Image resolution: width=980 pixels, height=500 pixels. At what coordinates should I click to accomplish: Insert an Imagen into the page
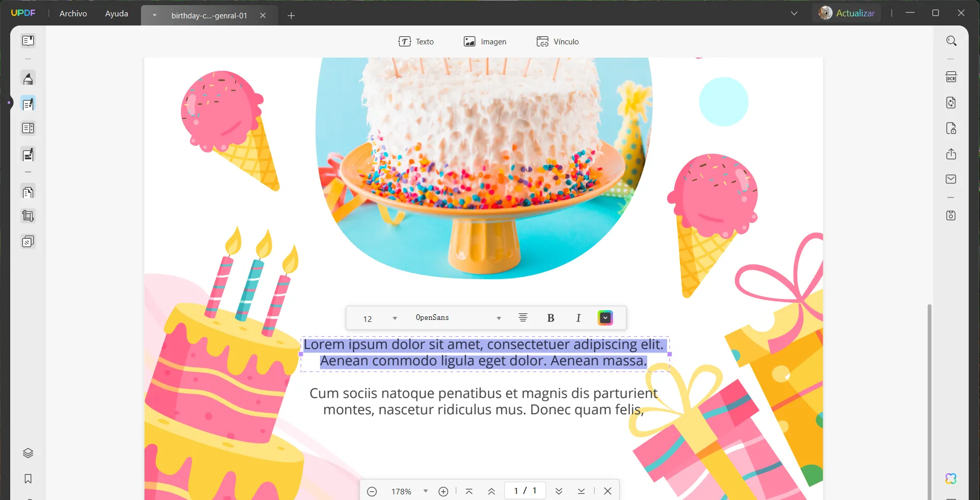click(485, 41)
